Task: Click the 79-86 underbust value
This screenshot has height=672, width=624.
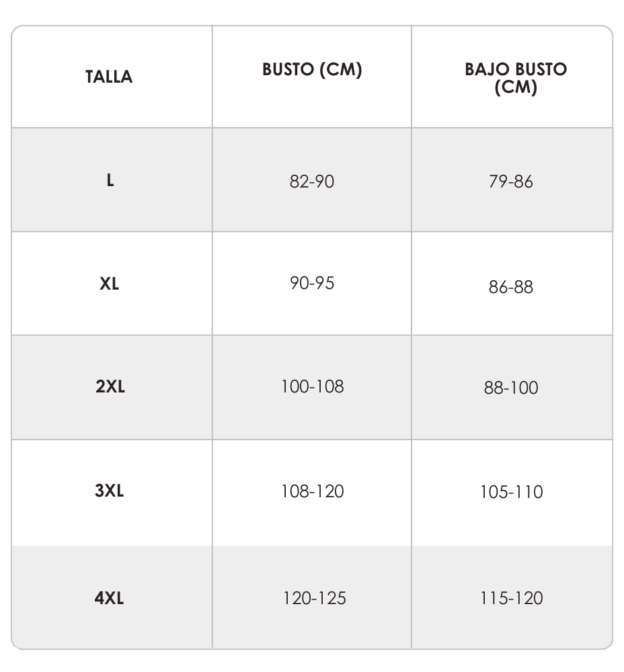Action: [511, 181]
